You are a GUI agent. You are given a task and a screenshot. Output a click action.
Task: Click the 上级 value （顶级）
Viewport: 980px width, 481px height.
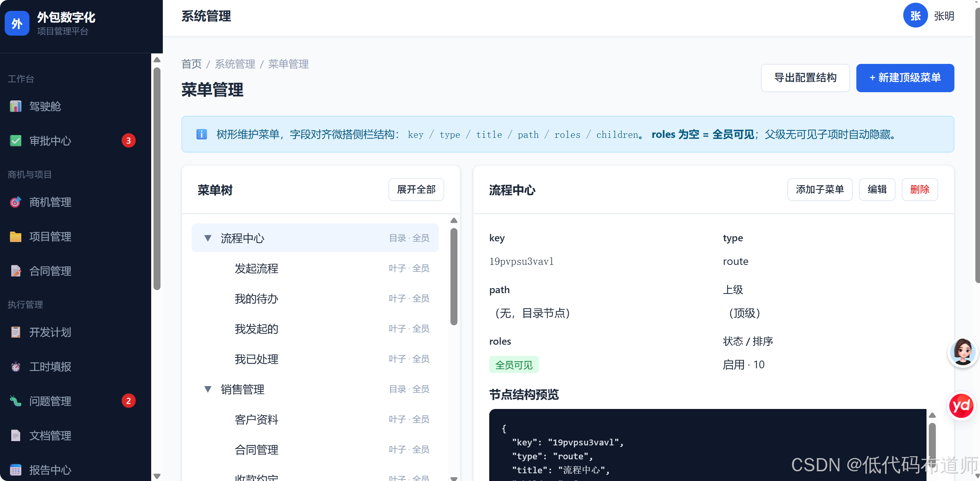click(744, 313)
